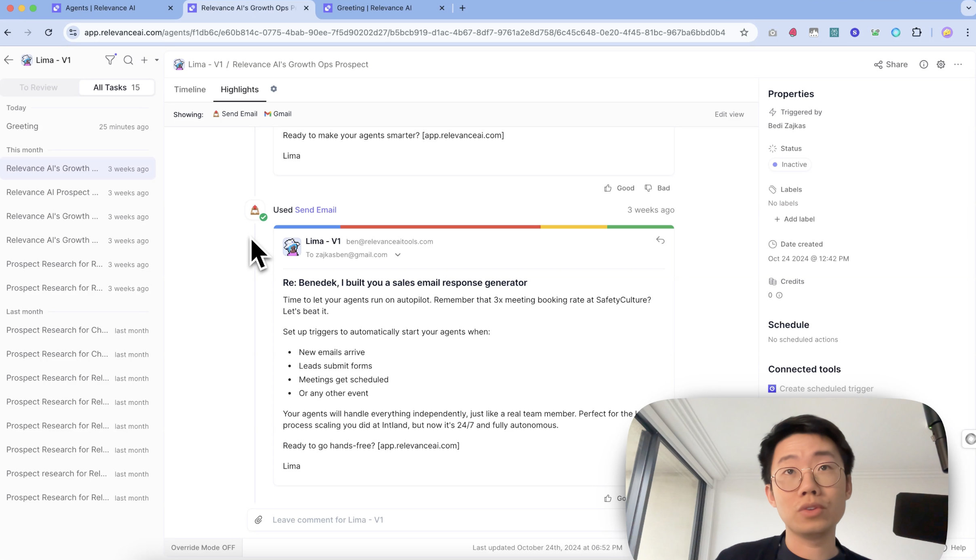
Task: Open the task filter funnel icon
Action: [110, 60]
